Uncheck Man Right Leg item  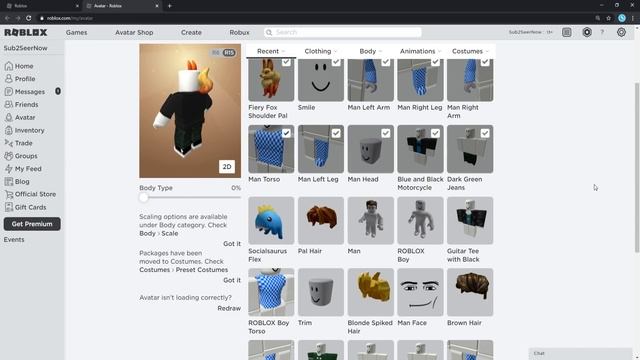[436, 62]
